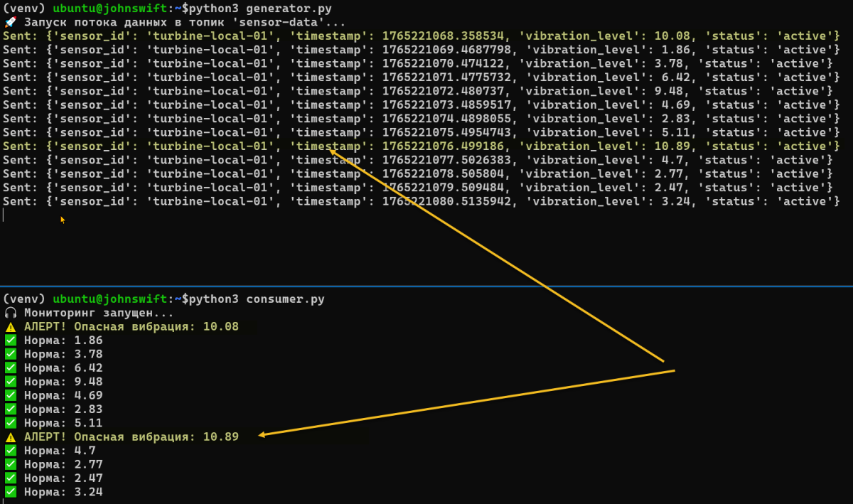Image resolution: width=853 pixels, height=504 pixels.
Task: Click the divider line between the two terminal panes
Action: tap(426, 286)
